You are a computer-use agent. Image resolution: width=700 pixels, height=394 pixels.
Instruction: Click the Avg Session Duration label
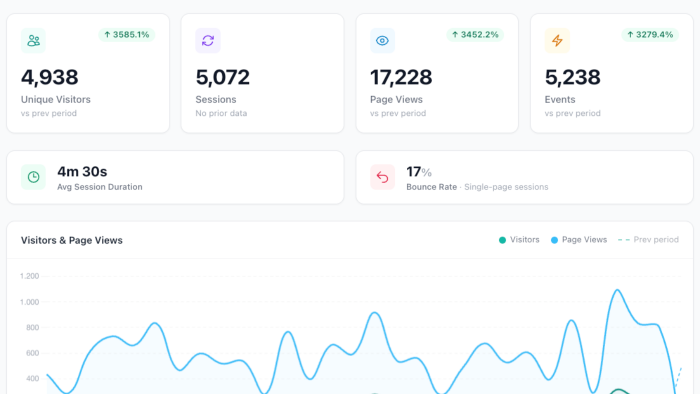(x=100, y=187)
